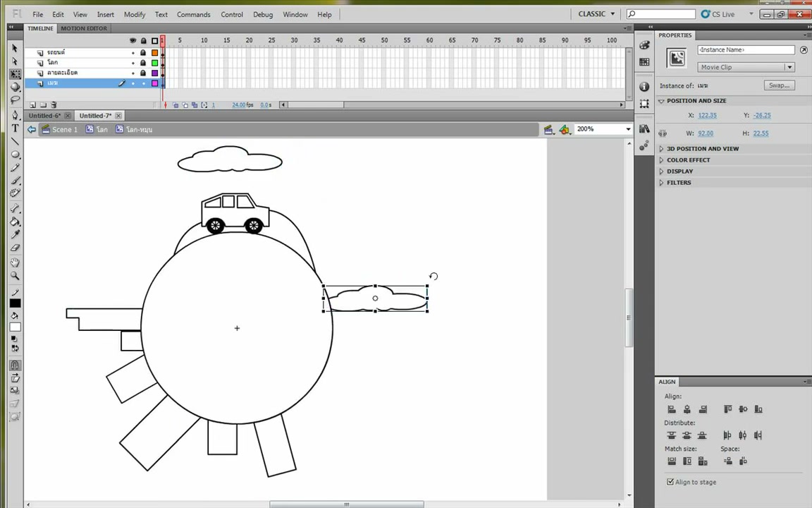The width and height of the screenshot is (812, 508).
Task: Click the X position value 122.35
Action: 708,116
